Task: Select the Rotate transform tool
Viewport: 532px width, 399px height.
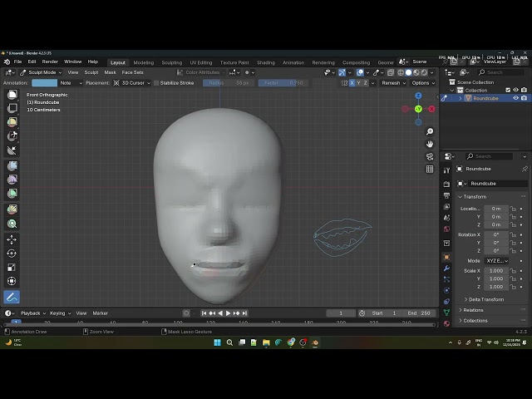Action: (12, 254)
